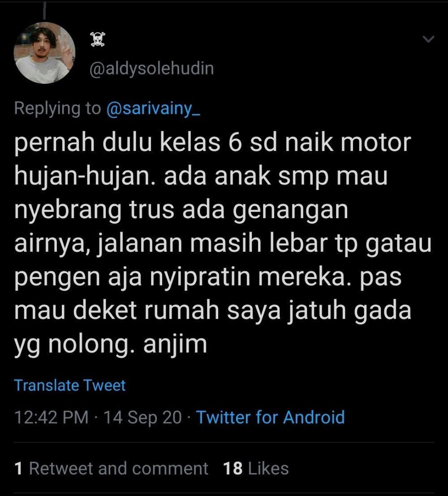Click the tweet line starting 'pernah dulu kelas'
448x496 pixels.
pos(213,143)
